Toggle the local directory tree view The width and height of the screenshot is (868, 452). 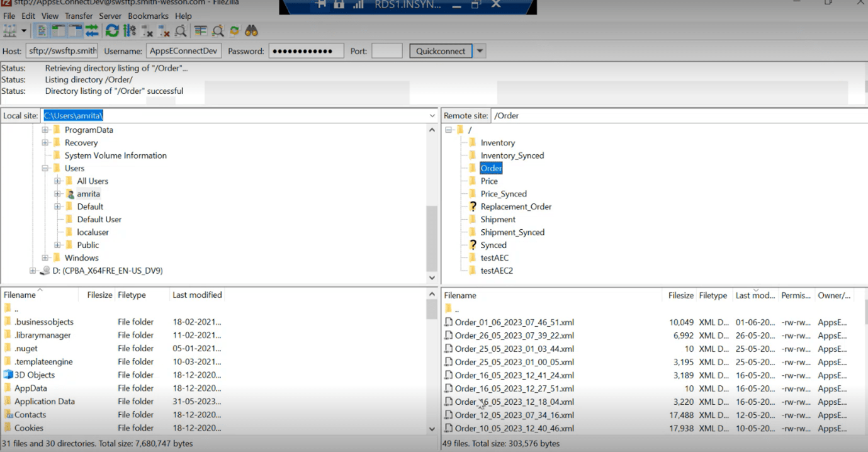[x=59, y=31]
